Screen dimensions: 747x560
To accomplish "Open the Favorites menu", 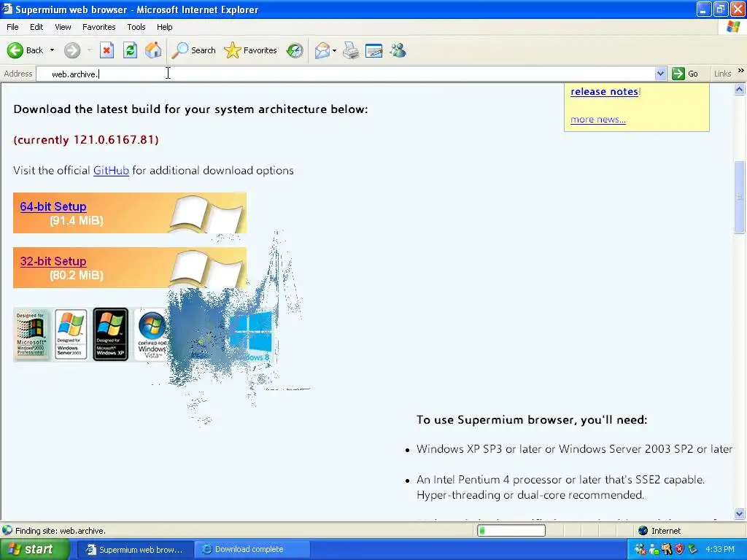I will pyautogui.click(x=99, y=27).
